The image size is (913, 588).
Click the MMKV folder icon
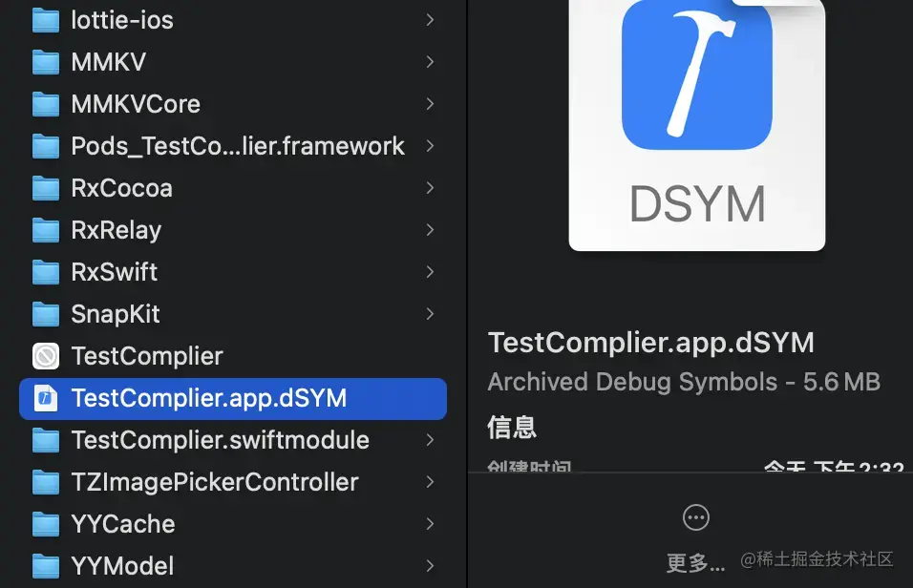46,62
